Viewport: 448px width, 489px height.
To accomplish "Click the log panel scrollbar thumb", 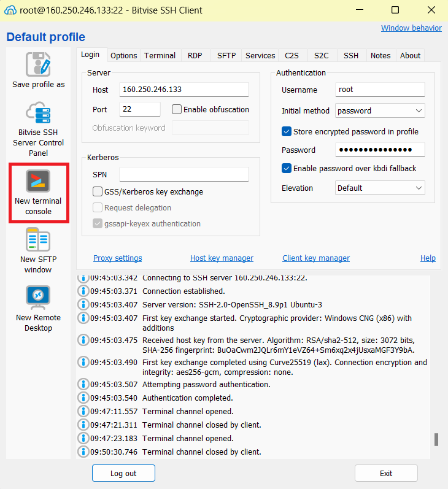I will (x=436, y=439).
